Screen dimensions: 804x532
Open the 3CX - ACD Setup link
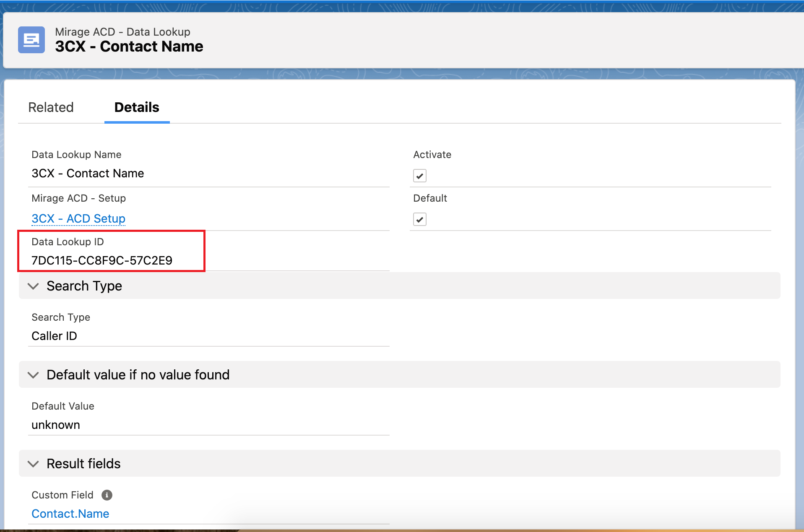point(78,218)
